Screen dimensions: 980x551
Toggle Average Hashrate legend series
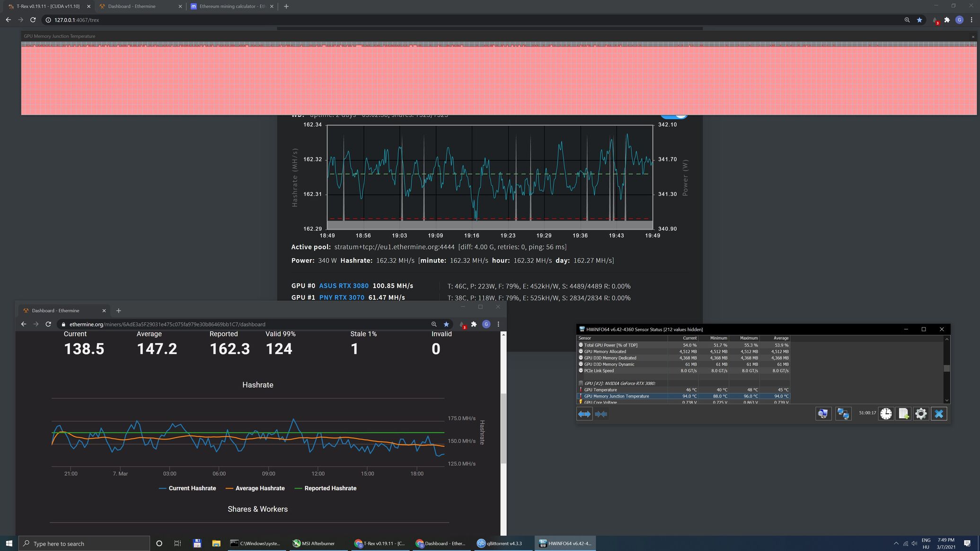click(x=255, y=488)
